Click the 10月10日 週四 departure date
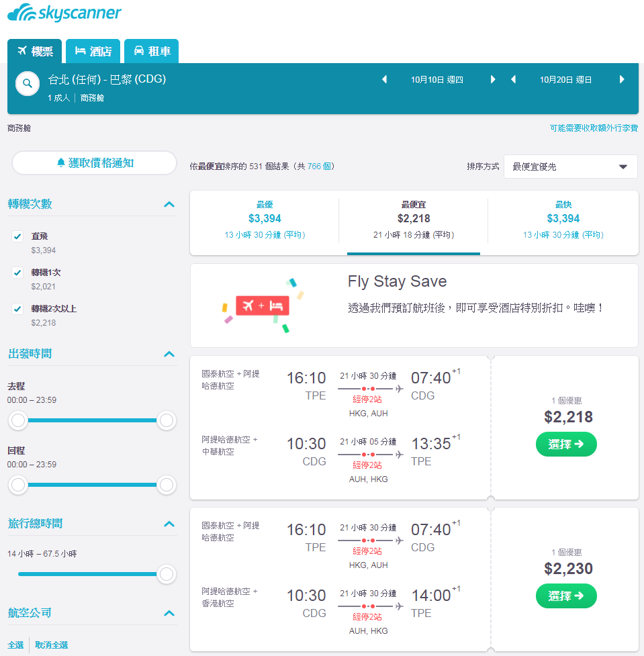The width and height of the screenshot is (644, 656). point(437,79)
